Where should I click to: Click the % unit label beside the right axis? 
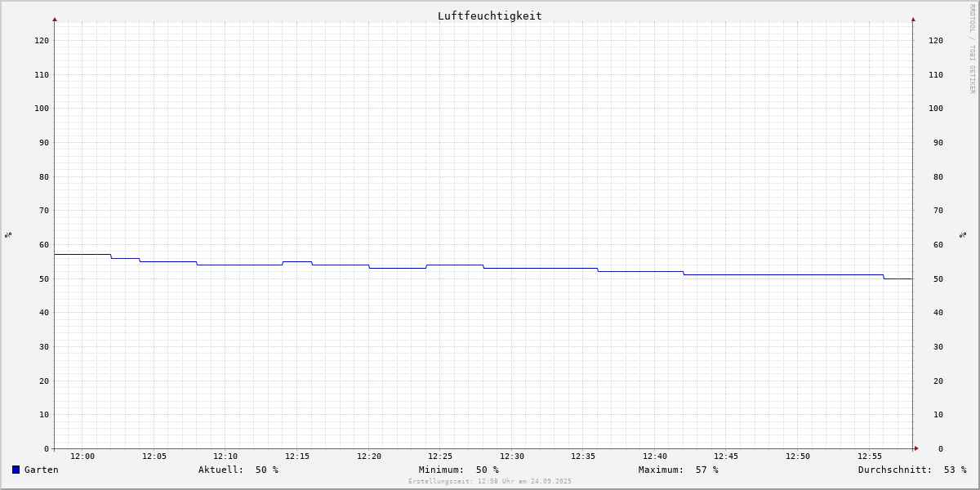pyautogui.click(x=963, y=235)
